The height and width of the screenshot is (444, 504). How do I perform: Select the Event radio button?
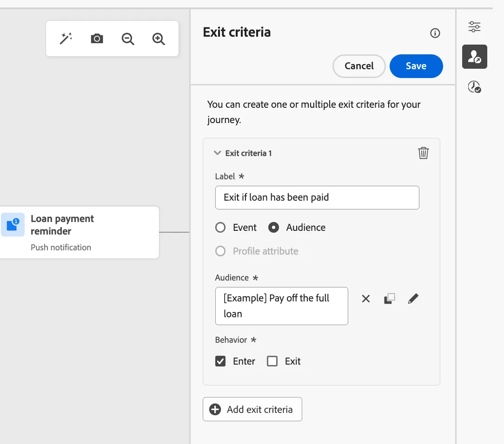(x=220, y=227)
